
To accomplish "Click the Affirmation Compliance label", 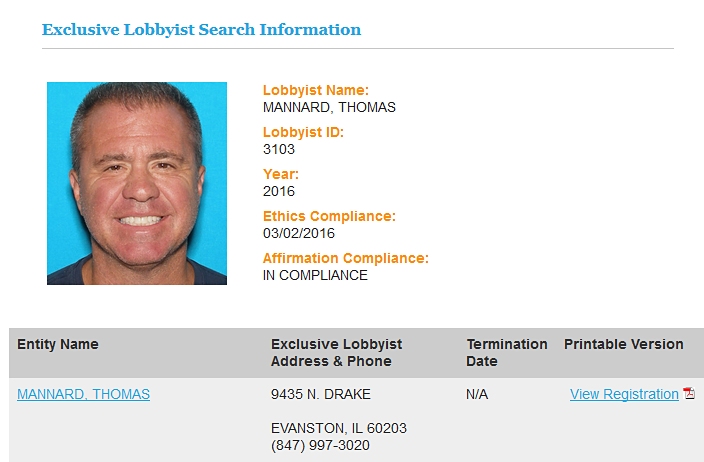I will tap(346, 258).
